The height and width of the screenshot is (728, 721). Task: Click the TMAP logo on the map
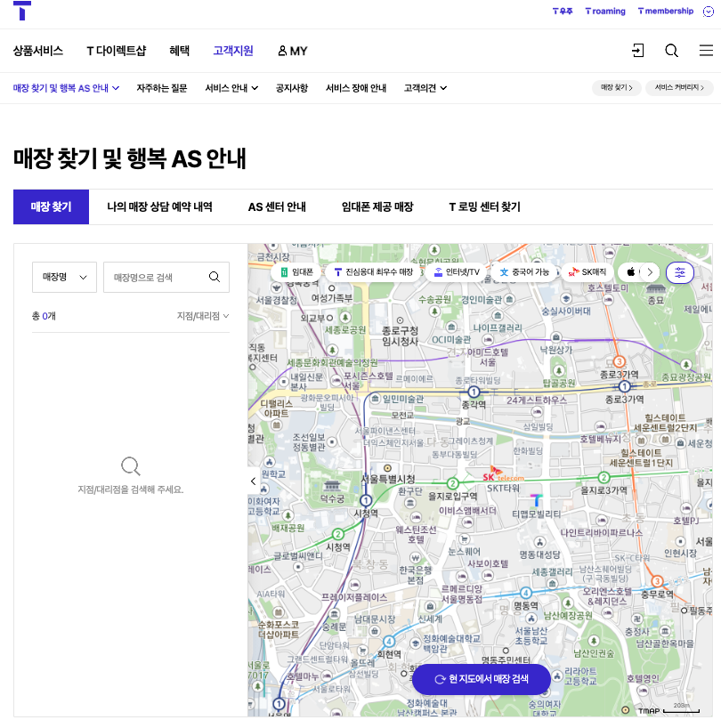point(649,711)
